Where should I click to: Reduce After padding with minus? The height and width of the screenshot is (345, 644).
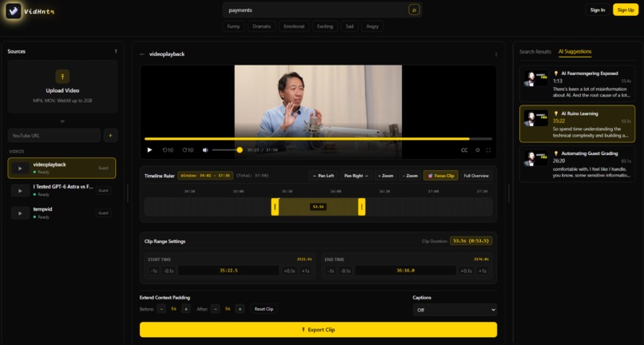[215, 309]
